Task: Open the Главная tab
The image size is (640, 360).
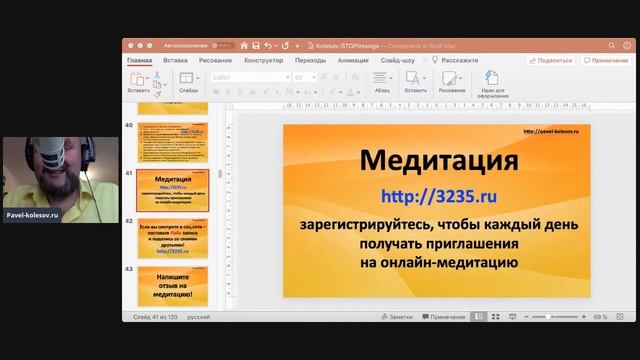Action: 140,60
